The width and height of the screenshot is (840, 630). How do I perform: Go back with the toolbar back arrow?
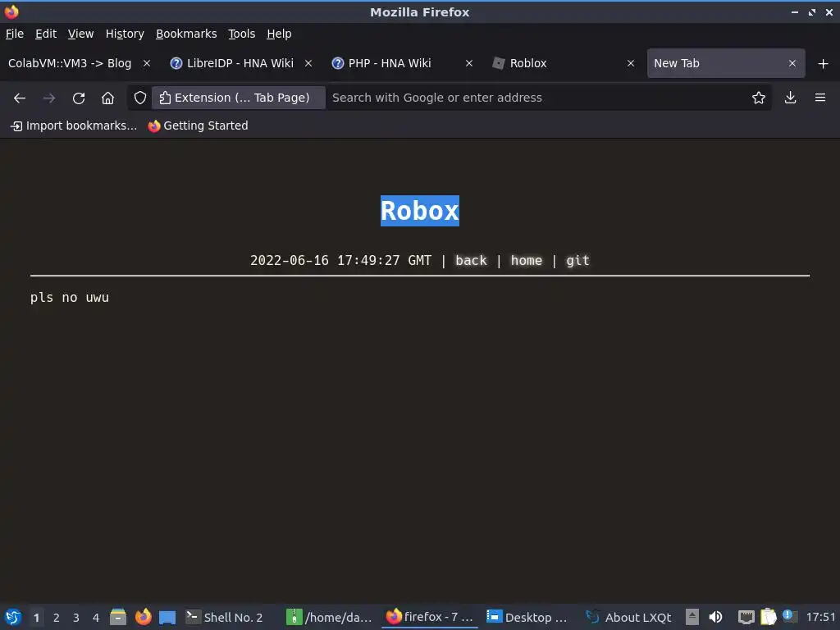(20, 98)
